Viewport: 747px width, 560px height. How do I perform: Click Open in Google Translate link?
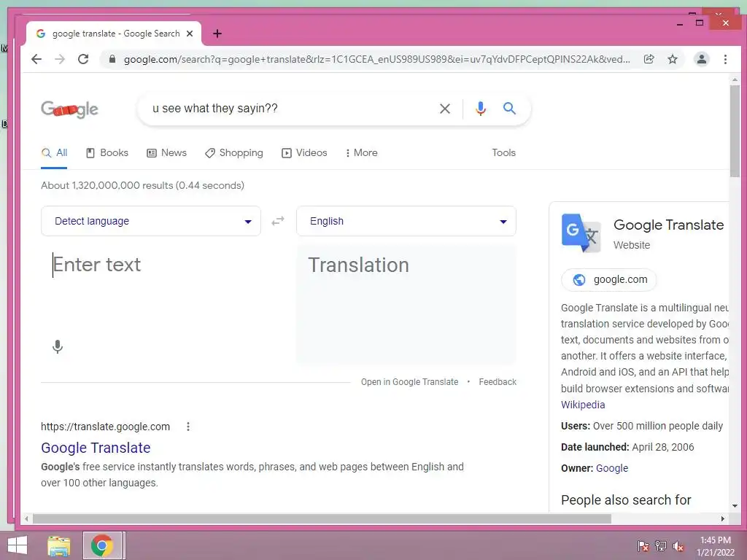409,382
